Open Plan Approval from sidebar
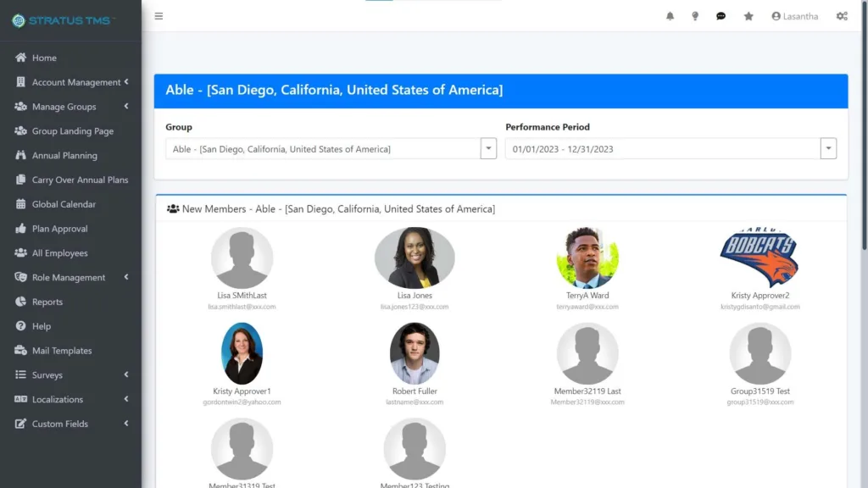Viewport: 868px width, 488px height. [x=59, y=229]
